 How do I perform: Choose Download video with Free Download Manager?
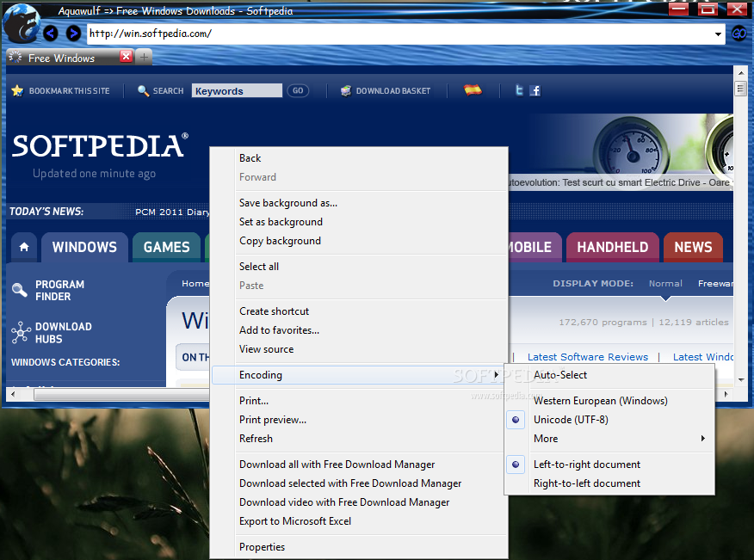(x=359, y=502)
